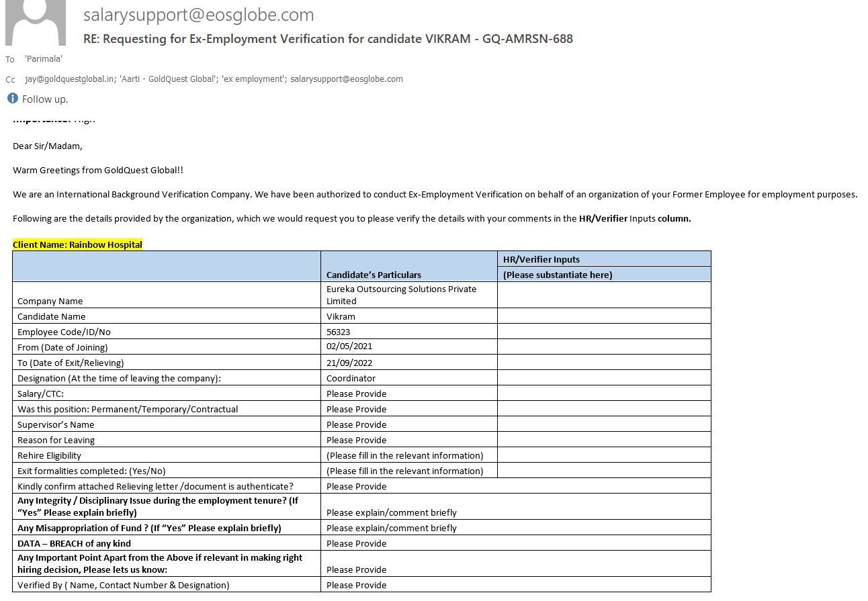The height and width of the screenshot is (601, 868).
Task: Click the empty HR/Verifier Inputs cell for Candidate Name
Action: point(604,316)
